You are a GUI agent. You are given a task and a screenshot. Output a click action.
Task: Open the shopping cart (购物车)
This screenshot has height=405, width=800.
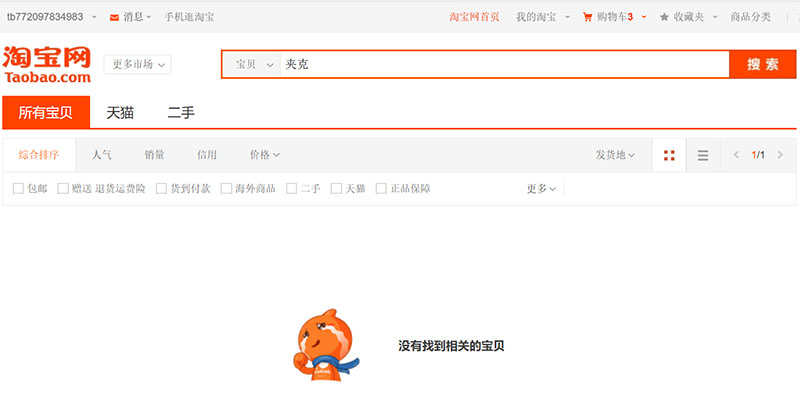pos(607,17)
